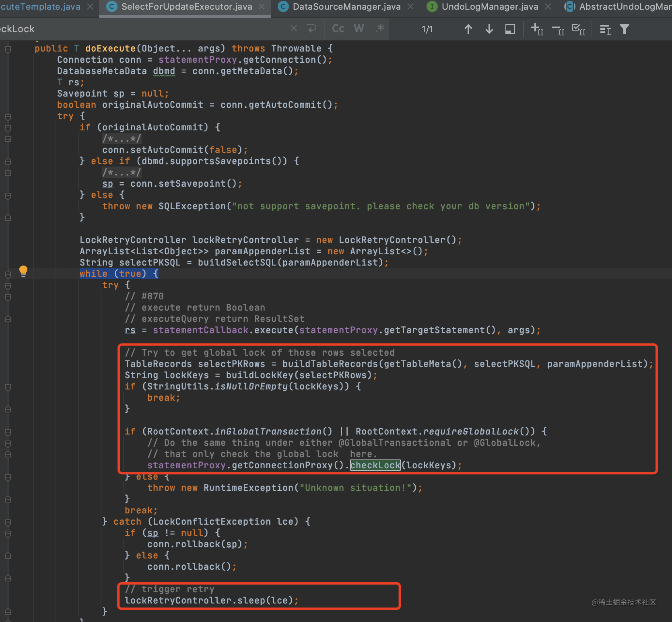Toggle the multiline search layout icon
The image size is (672, 622).
605,29
